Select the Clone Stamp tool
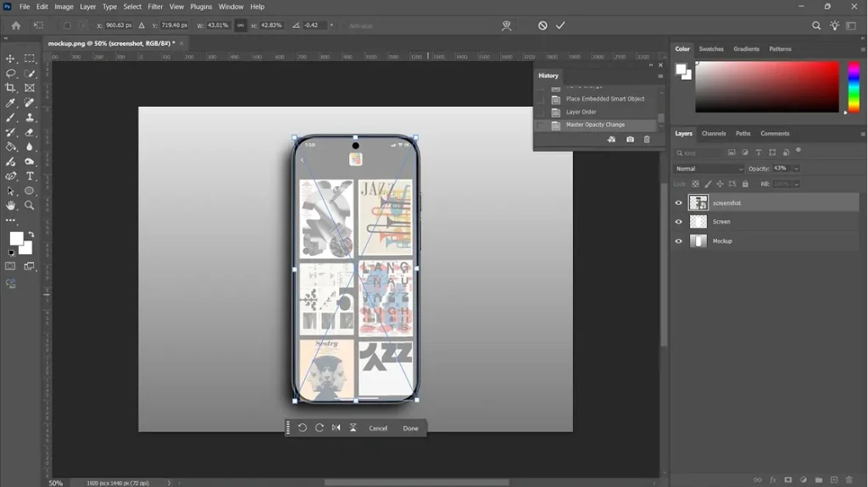The height and width of the screenshot is (487, 868). coord(30,118)
